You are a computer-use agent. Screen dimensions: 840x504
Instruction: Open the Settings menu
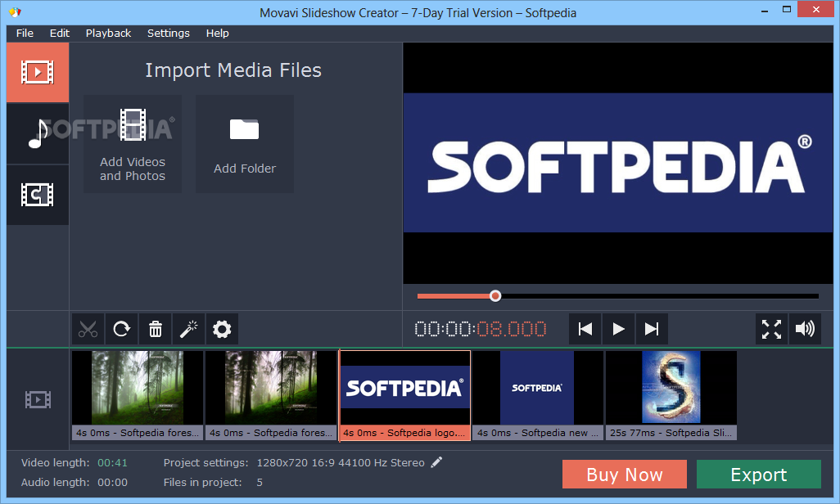[168, 34]
